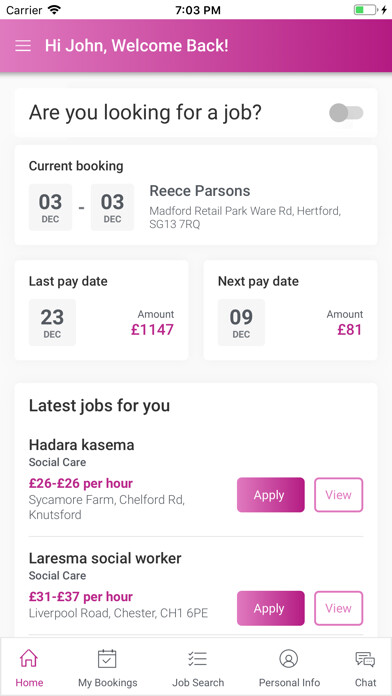The width and height of the screenshot is (392, 696).
Task: Tap the Home house icon
Action: pos(29,658)
